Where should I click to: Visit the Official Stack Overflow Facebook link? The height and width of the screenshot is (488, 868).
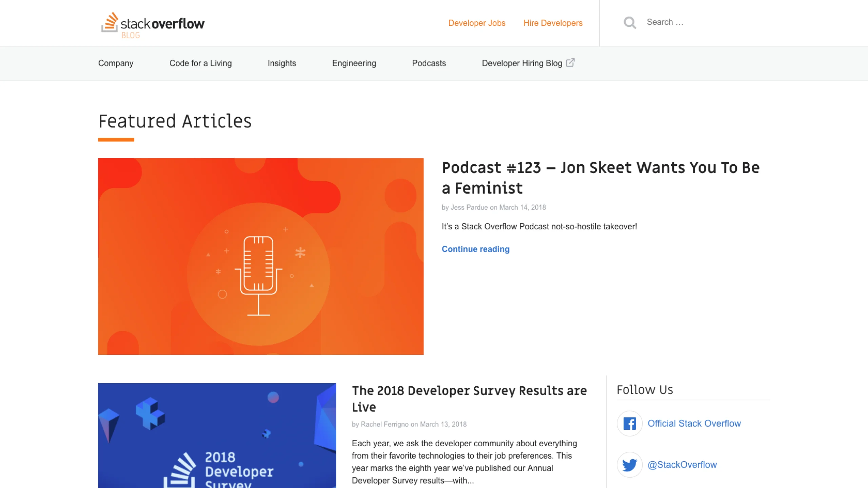pos(694,423)
